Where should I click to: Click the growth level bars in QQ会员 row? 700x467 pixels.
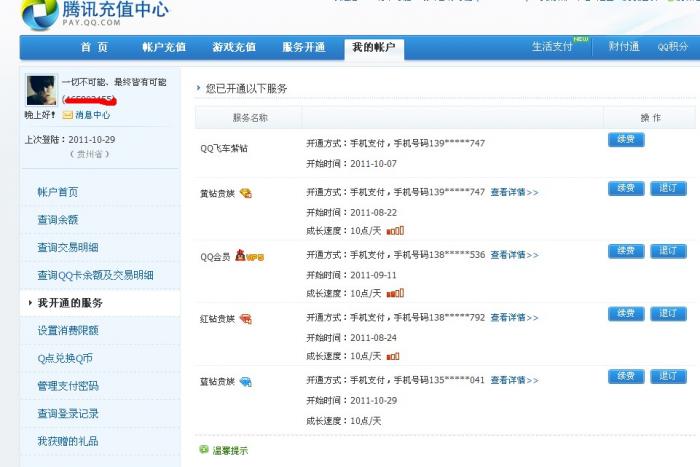pos(395,293)
